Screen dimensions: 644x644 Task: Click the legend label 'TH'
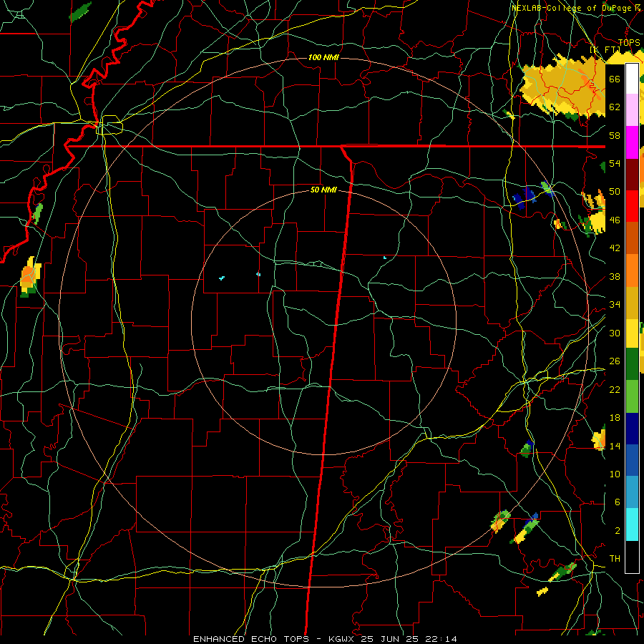click(615, 559)
